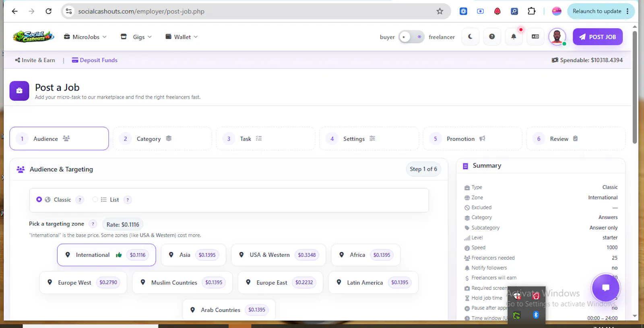Viewport: 644px width, 328px height.
Task: Go to the Category step tab
Action: pos(162,138)
